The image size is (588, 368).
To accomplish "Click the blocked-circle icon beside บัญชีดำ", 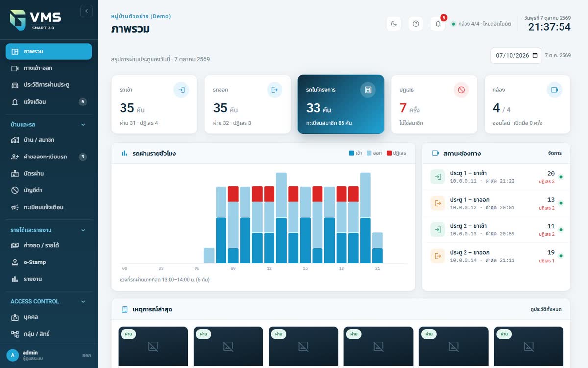I will click(x=15, y=190).
